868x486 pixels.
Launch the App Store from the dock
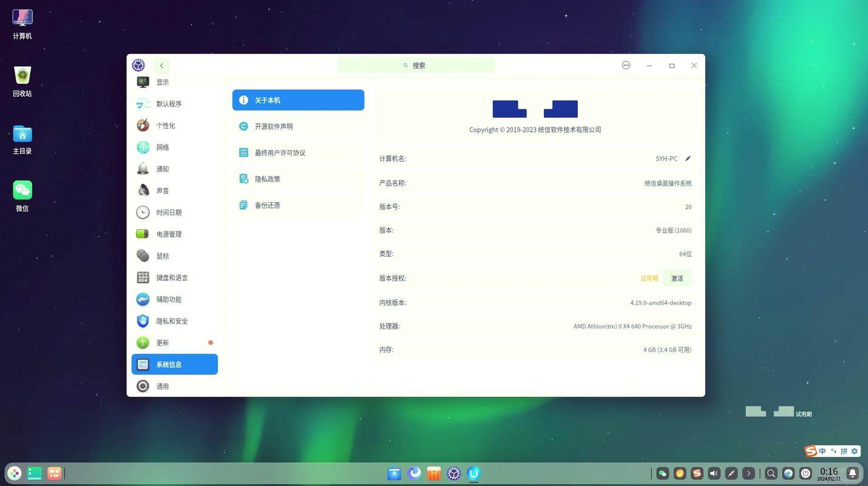pyautogui.click(x=433, y=473)
